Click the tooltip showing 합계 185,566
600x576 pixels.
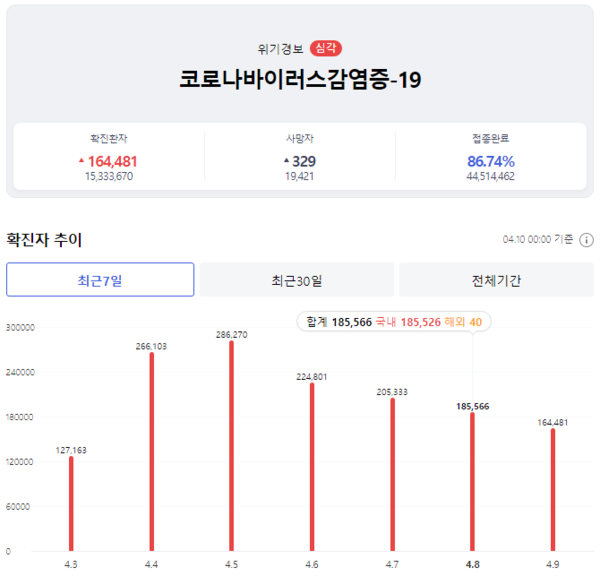click(394, 322)
